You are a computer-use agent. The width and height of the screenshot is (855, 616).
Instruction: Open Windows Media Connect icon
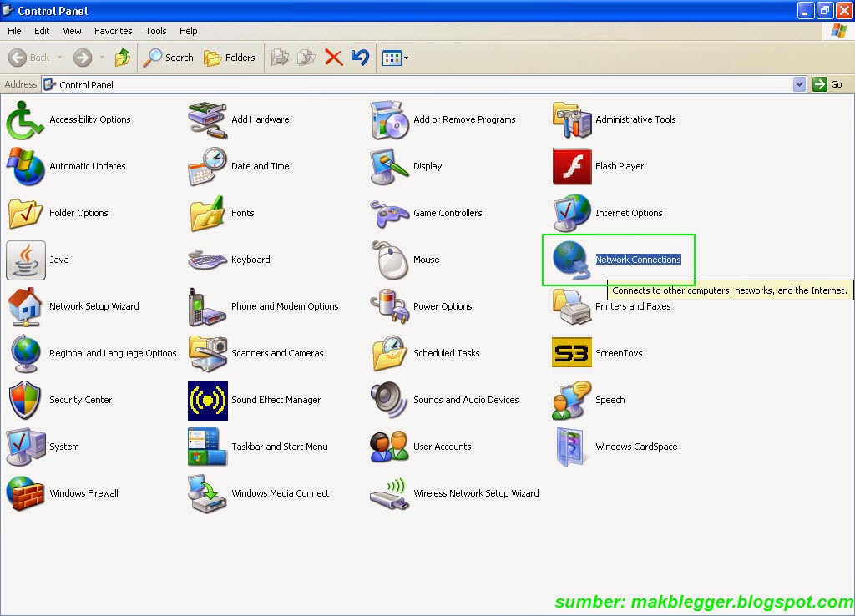coord(207,494)
